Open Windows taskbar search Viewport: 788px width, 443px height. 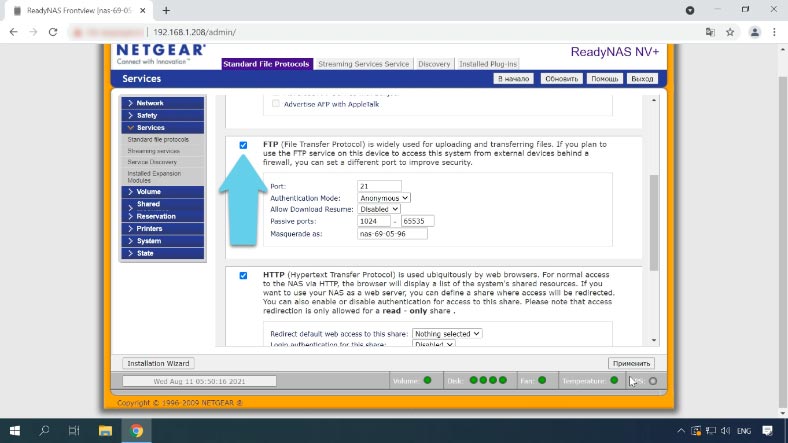point(44,431)
